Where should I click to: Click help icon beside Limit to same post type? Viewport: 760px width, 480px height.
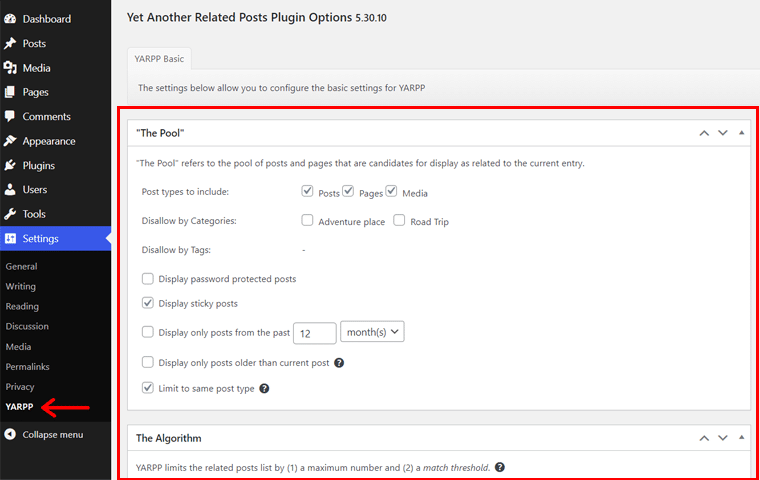(265, 388)
